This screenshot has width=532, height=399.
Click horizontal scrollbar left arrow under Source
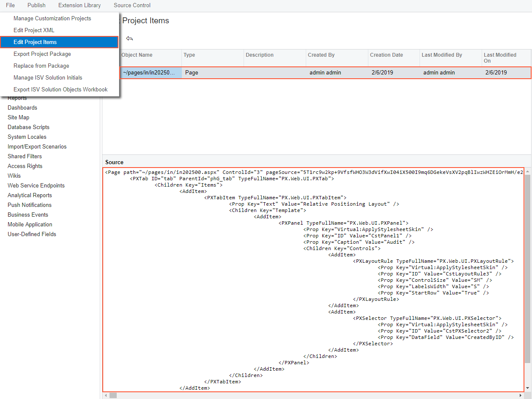pos(105,395)
